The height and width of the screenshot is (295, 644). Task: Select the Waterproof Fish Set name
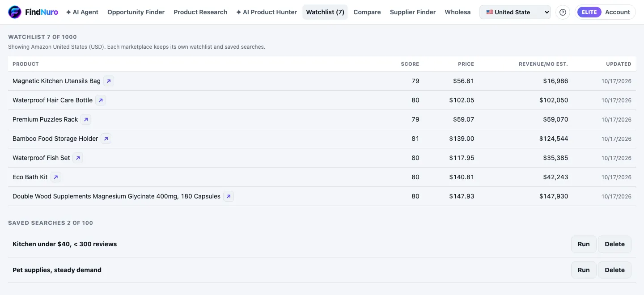tap(41, 158)
